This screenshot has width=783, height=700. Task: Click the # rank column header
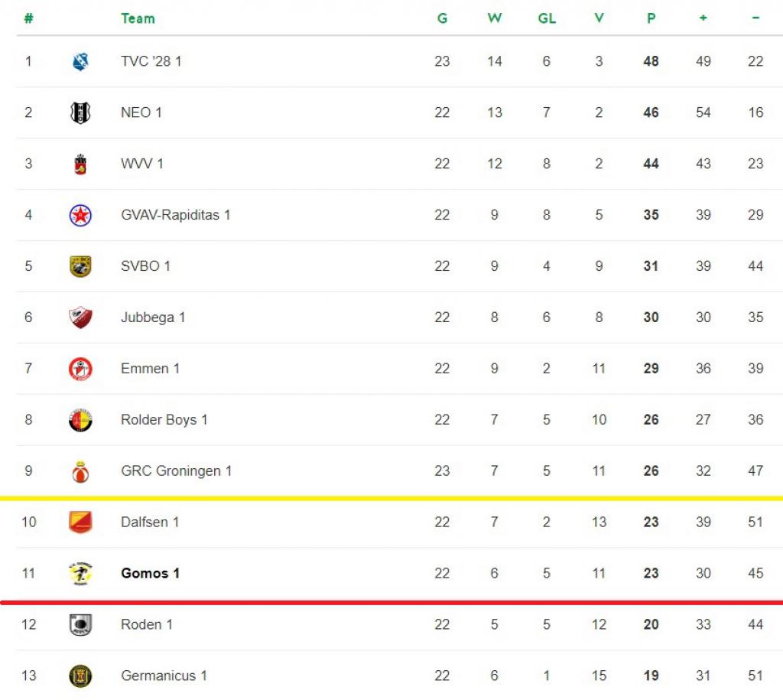29,18
